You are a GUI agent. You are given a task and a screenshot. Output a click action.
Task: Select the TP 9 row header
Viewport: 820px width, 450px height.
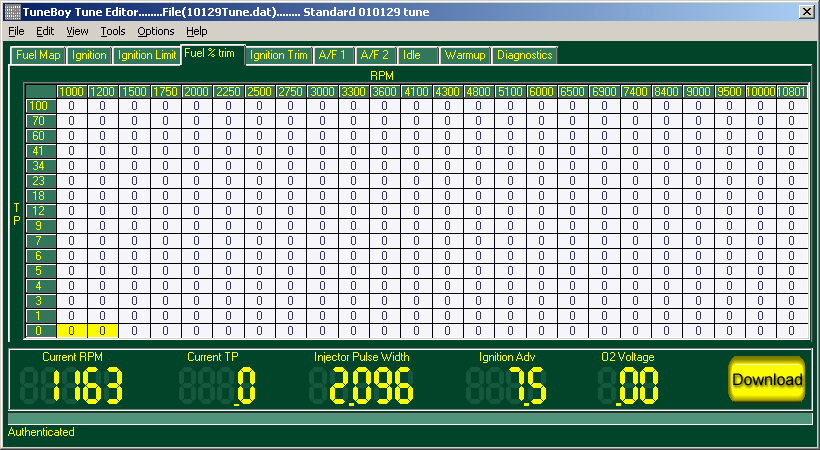point(41,226)
